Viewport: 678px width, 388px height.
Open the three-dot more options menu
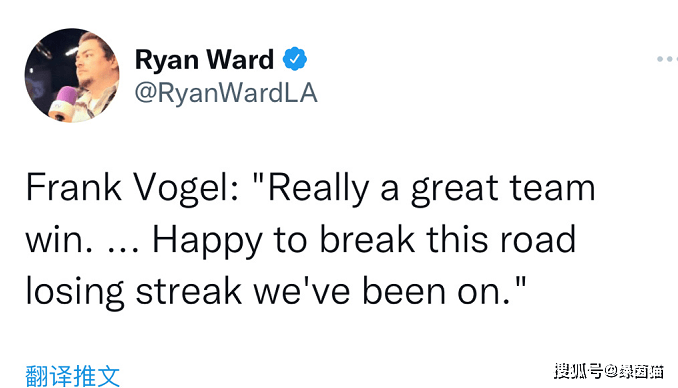click(667, 59)
